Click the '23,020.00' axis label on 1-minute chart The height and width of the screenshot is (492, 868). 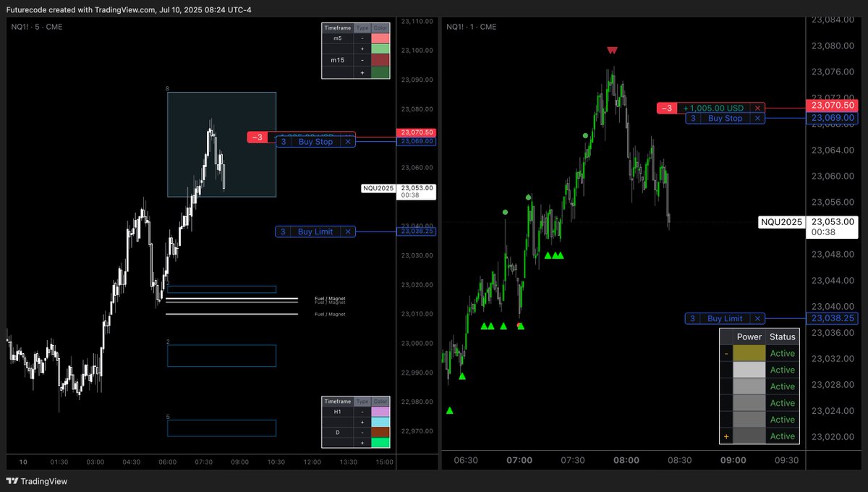click(833, 437)
